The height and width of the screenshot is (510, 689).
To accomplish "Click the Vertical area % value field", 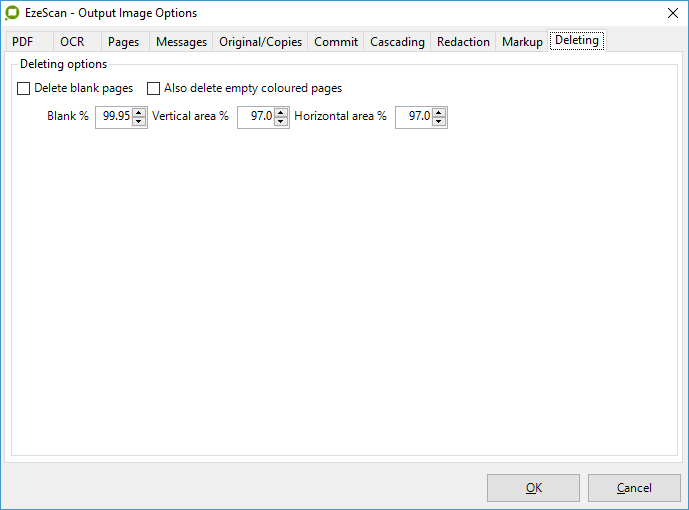I will click(256, 117).
